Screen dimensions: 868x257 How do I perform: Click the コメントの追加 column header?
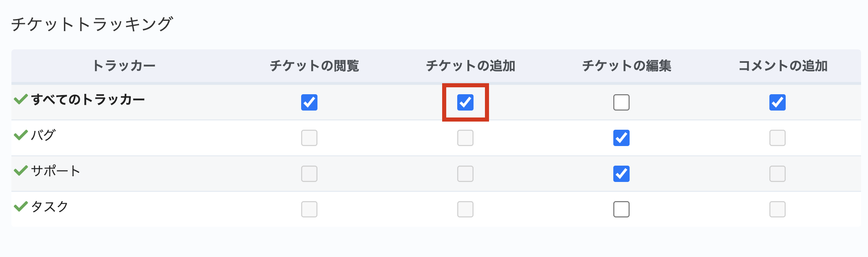(783, 66)
